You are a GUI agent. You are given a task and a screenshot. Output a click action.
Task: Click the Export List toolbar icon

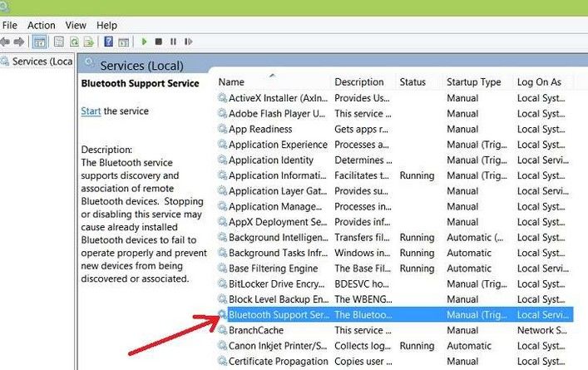[89, 42]
